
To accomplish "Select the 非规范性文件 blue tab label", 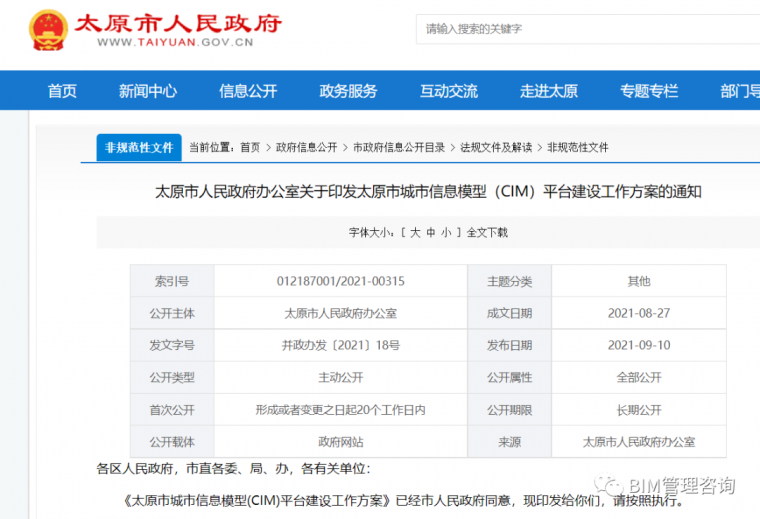I will (140, 147).
